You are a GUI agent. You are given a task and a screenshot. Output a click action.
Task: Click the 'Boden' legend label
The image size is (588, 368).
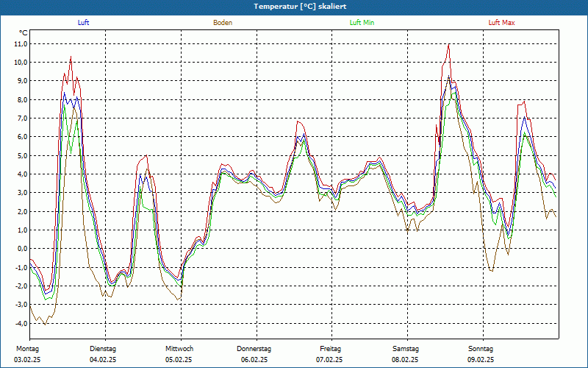point(223,23)
